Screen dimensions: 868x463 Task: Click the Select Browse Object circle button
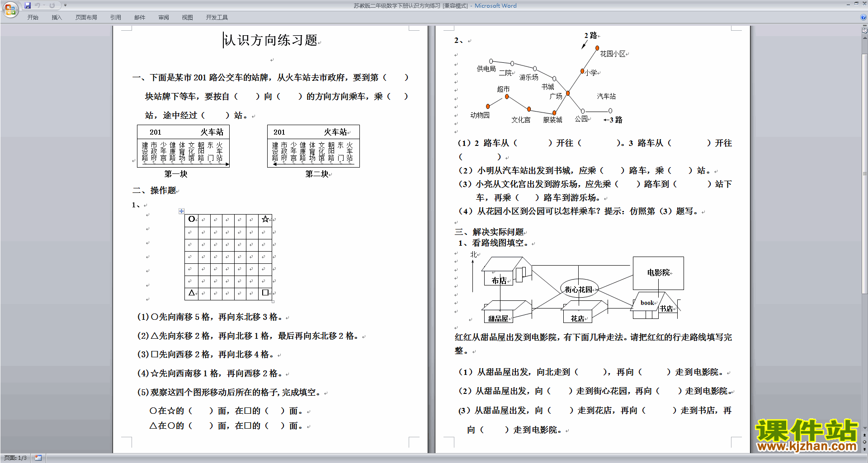[865, 442]
